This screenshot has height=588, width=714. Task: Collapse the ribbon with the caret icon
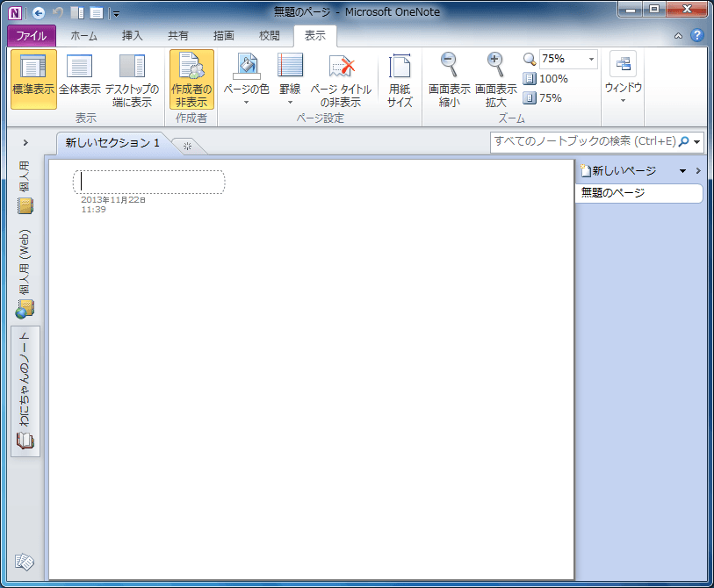pos(679,36)
